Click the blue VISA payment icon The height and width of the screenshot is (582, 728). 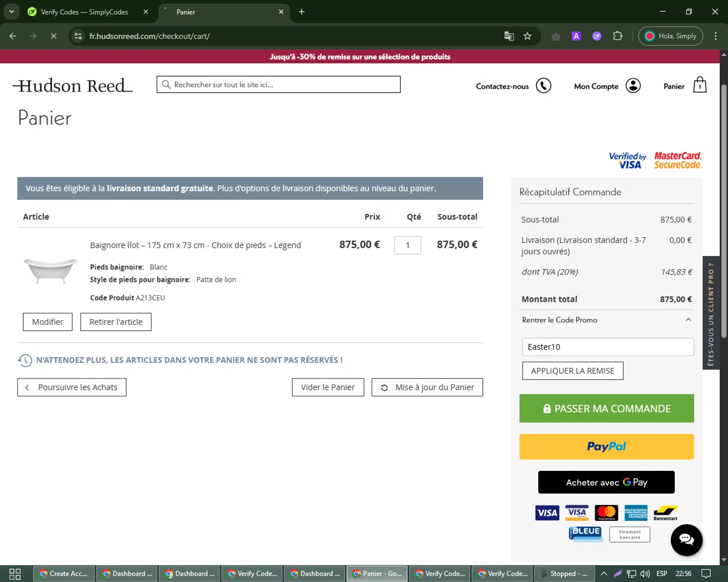(547, 513)
